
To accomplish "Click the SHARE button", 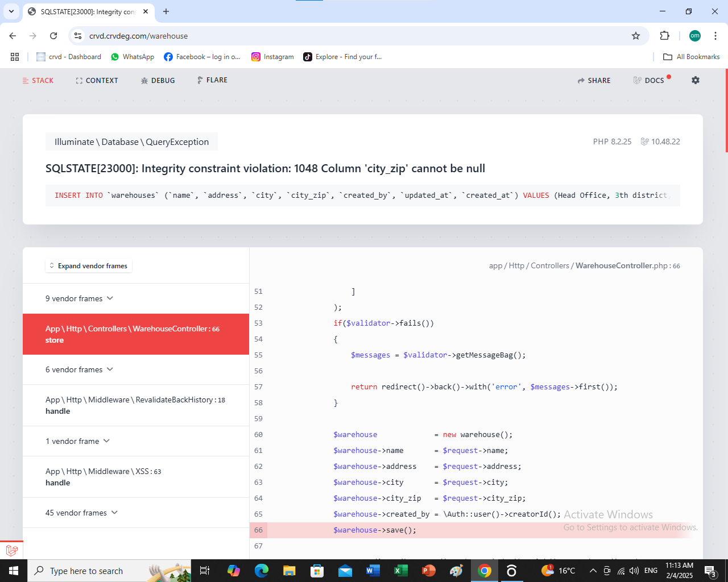I will click(594, 81).
